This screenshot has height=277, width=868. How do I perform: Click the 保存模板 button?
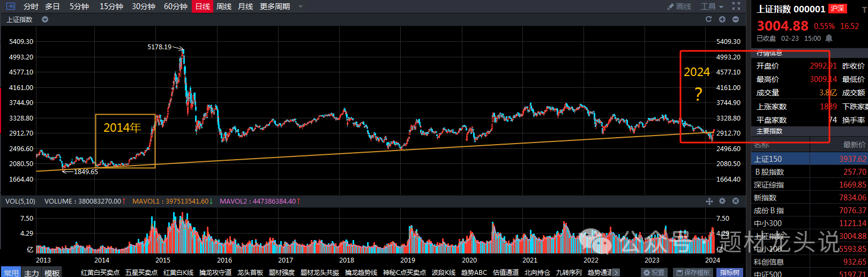693,273
